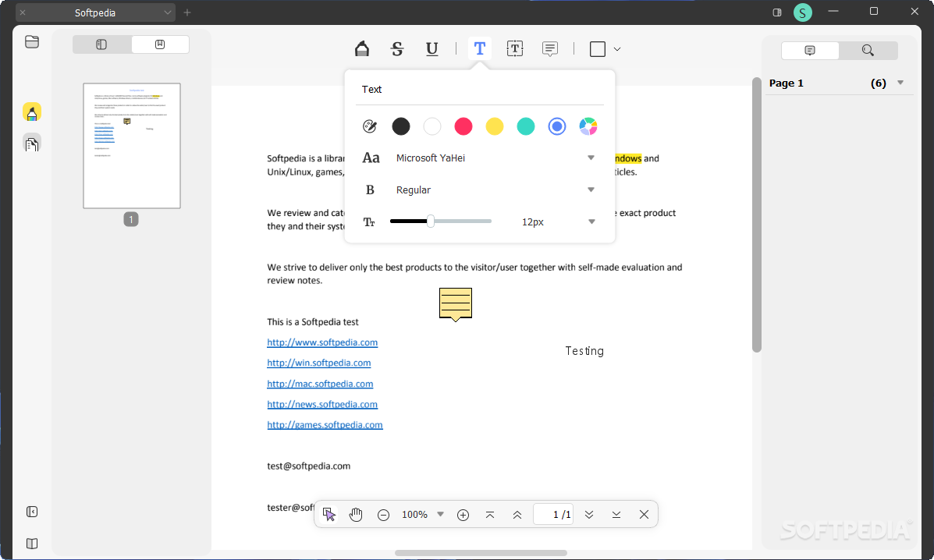Close the Softpedia document tab
Image resolution: width=934 pixels, height=560 pixels.
tap(23, 12)
